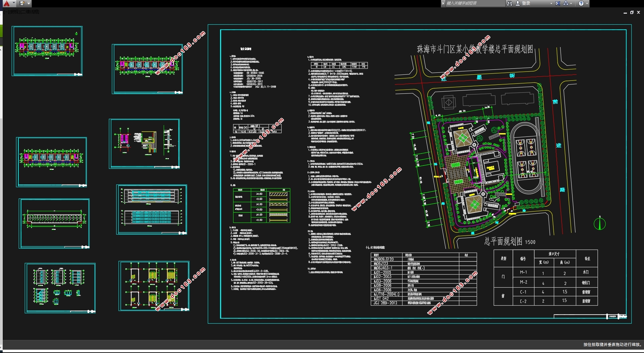Select the M-2 cell in door table

(x=523, y=282)
